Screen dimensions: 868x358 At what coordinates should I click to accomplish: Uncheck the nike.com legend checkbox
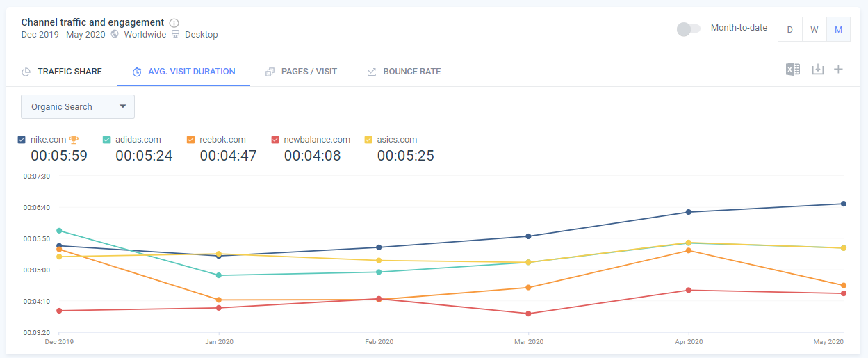pos(22,140)
